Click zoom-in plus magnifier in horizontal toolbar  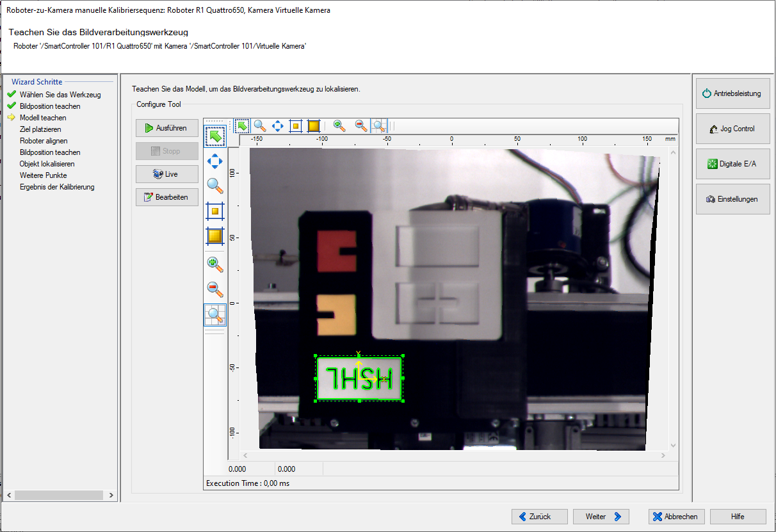[339, 126]
